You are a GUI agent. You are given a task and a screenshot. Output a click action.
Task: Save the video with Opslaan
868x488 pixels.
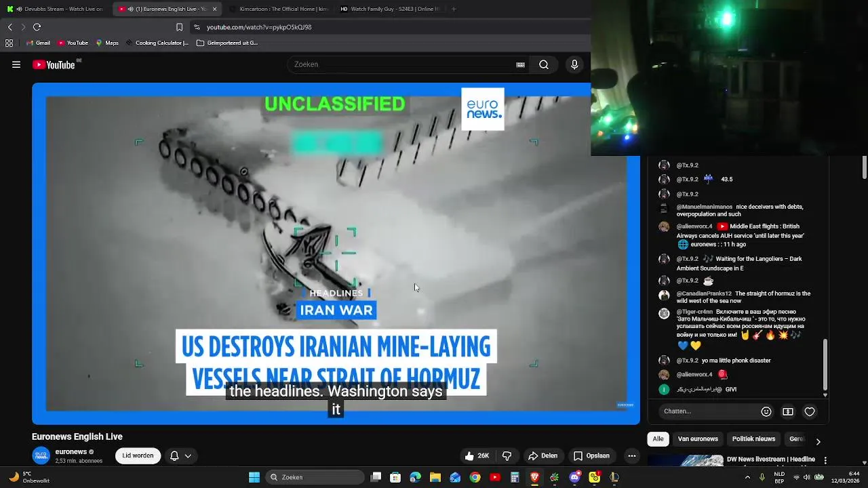click(591, 455)
